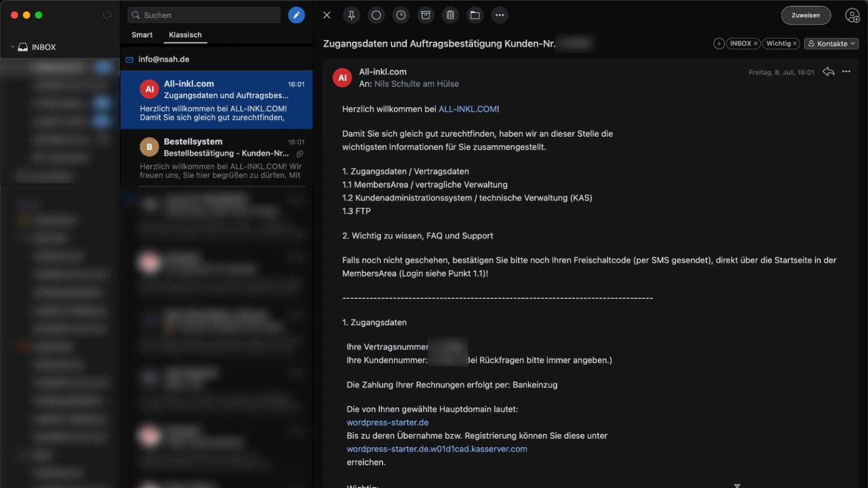Open message options via the three-dot icon
Screen dimensions: 868x488
click(847, 72)
